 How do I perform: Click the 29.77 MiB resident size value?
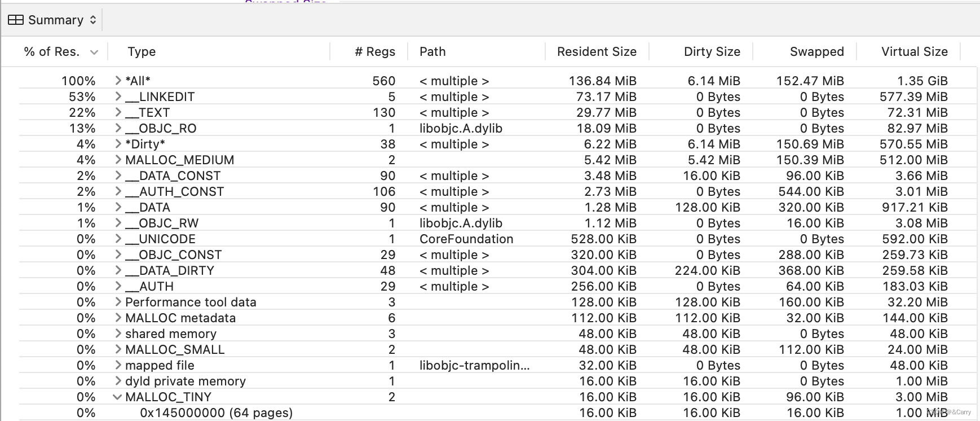pos(606,112)
